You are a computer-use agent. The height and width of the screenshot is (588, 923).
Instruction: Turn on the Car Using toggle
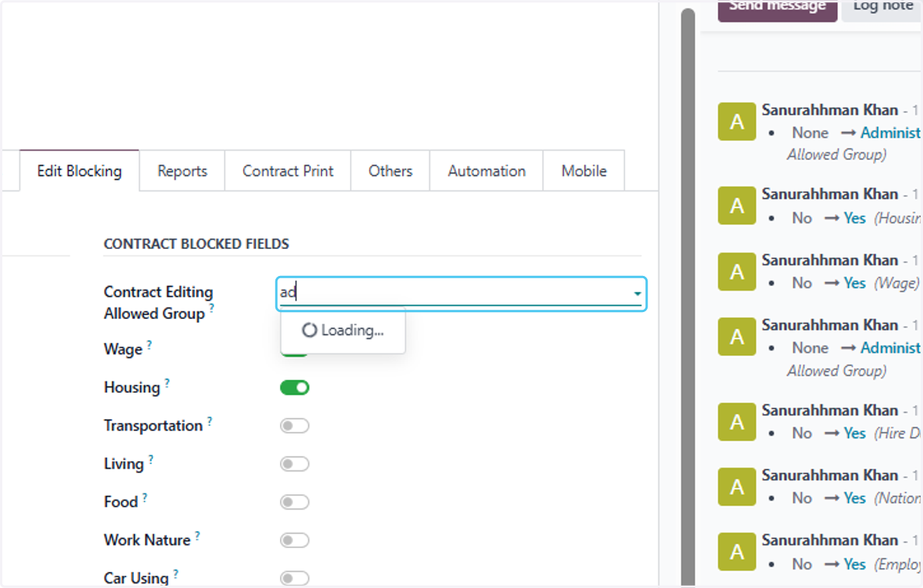(x=295, y=578)
